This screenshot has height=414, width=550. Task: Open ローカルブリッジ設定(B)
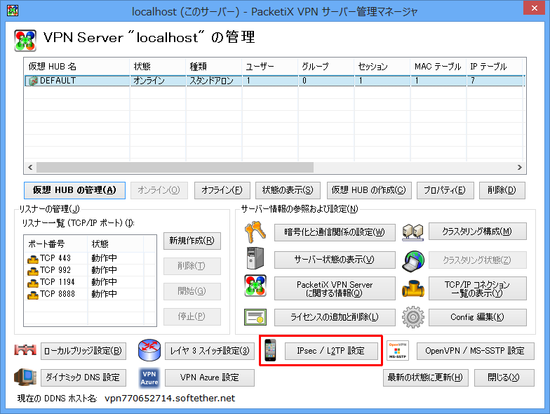pos(83,351)
